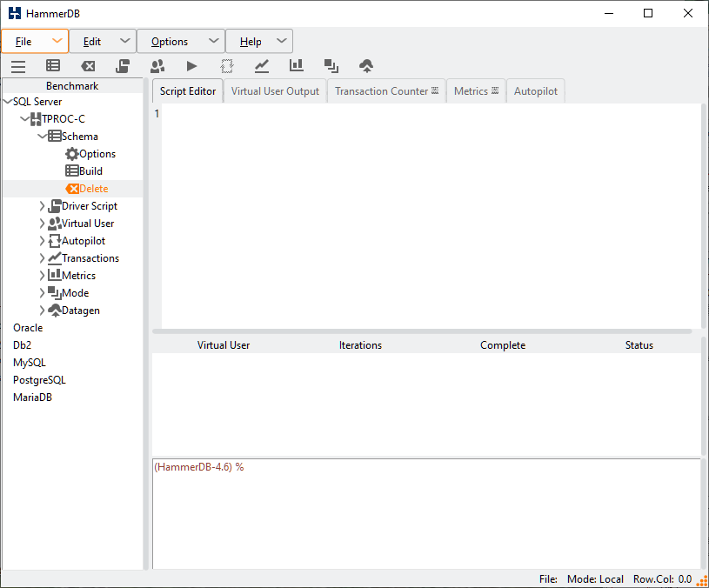Click the schema build toolbar icon
Image resolution: width=709 pixels, height=588 pixels.
[x=53, y=66]
